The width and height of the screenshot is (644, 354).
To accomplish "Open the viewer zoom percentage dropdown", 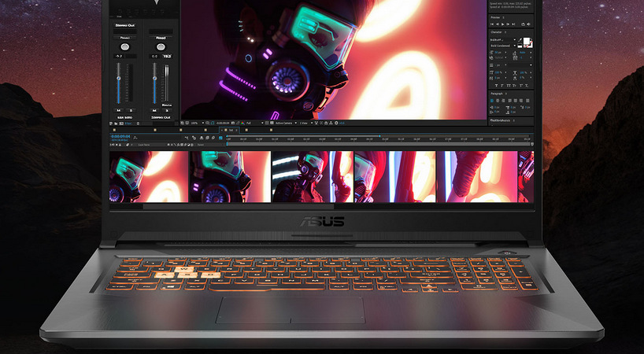I will tap(195, 123).
